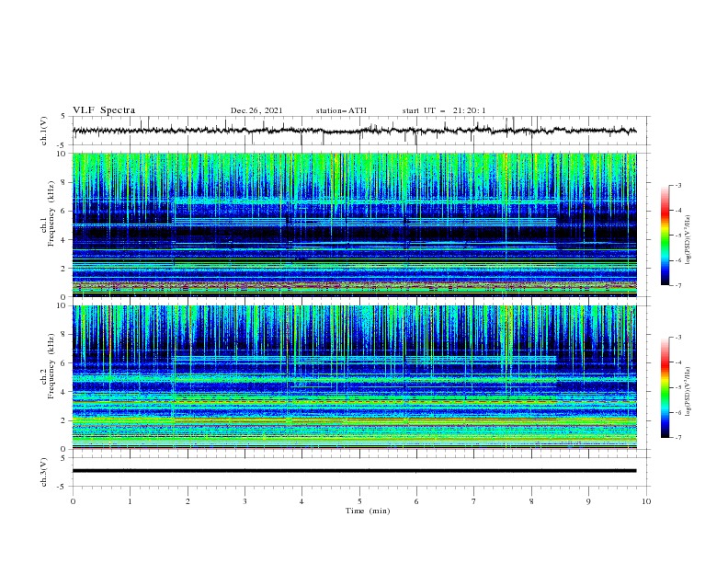Click the final time axis tick label '10'
Image resolution: width=728 pixels, height=563 pixels.
click(646, 501)
